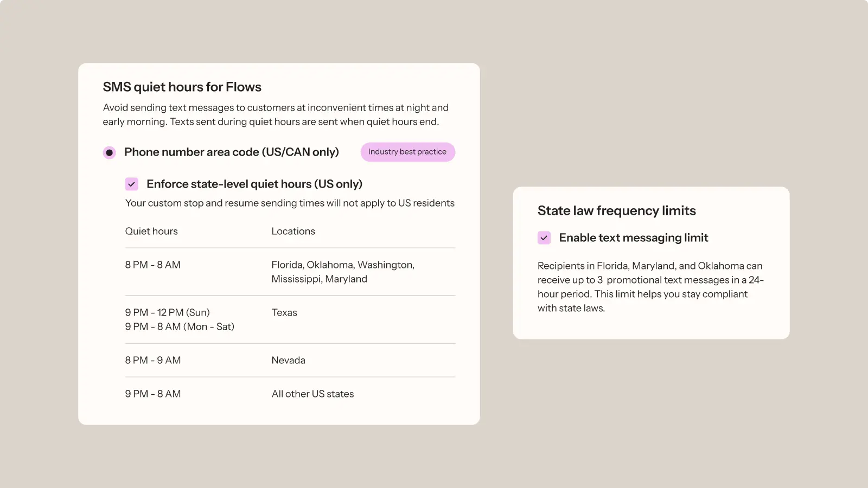Screen dimensions: 868x488
Task: Toggle the Enable text messaging limit checkbox
Action: [x=544, y=238]
